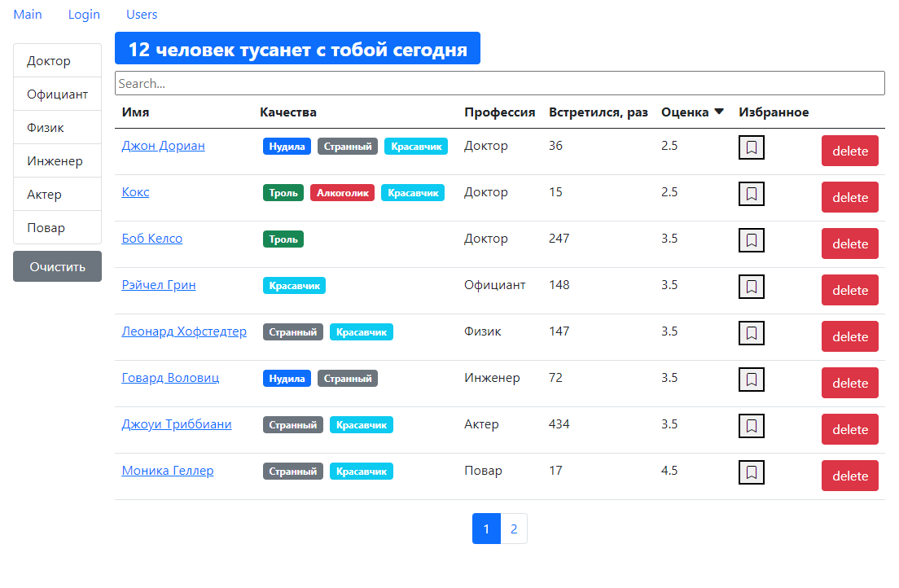This screenshot has width=899, height=588.
Task: Open Боб Келсо profile link
Action: (152, 239)
